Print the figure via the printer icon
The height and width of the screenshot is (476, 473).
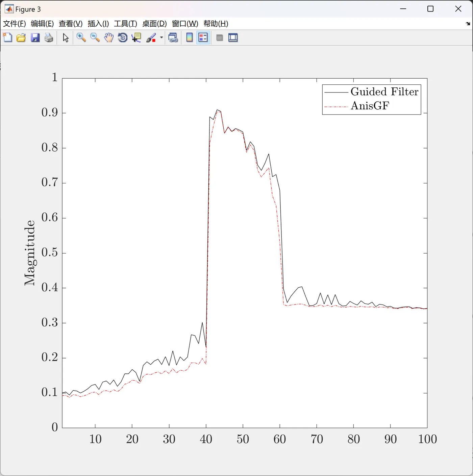(49, 37)
